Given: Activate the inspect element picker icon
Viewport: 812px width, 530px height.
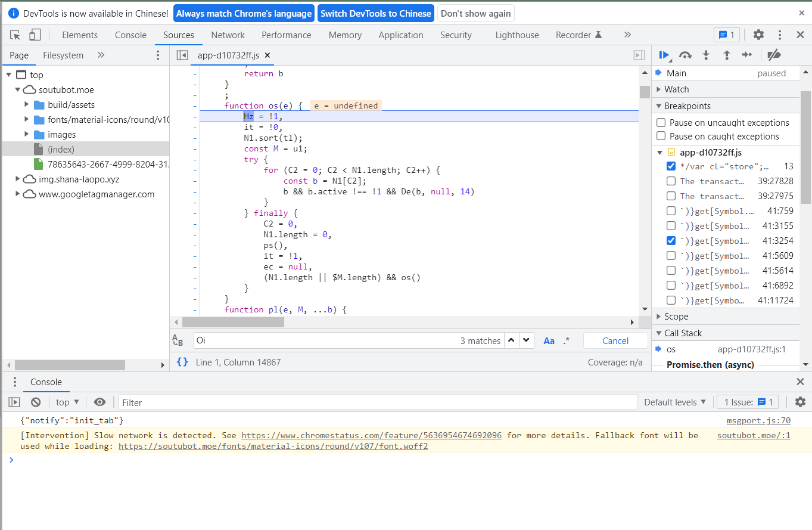Looking at the screenshot, I should coord(15,35).
